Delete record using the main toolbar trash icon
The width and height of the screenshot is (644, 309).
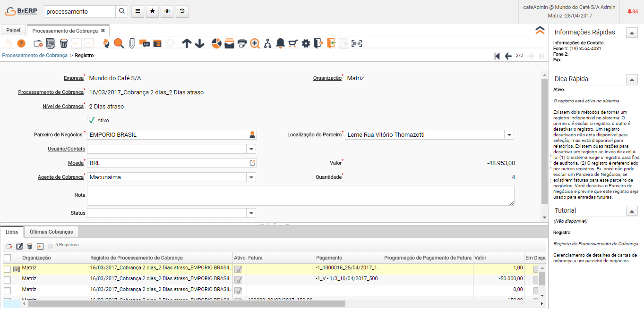tap(64, 43)
